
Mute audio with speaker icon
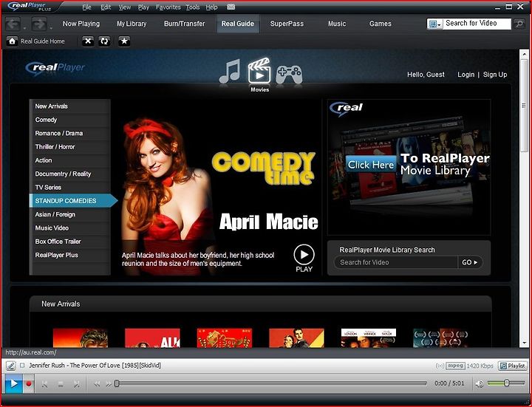pos(479,383)
